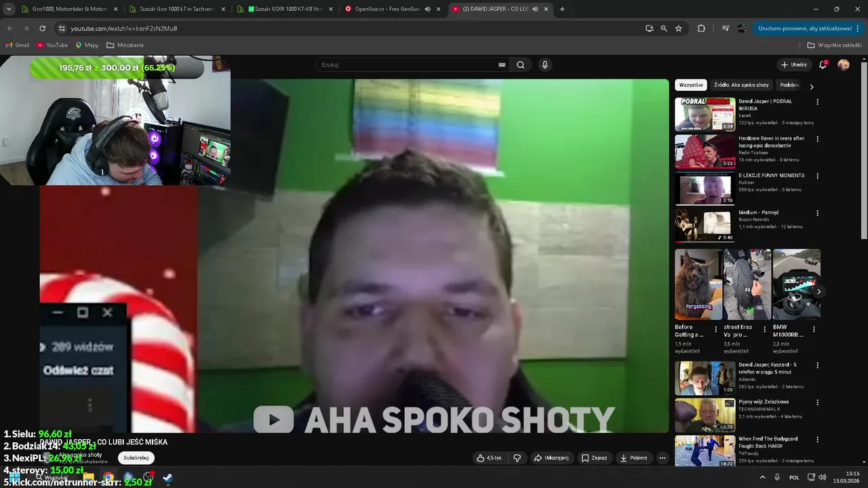Open the volume icon in the system tray
This screenshot has width=868, height=488.
click(x=823, y=477)
